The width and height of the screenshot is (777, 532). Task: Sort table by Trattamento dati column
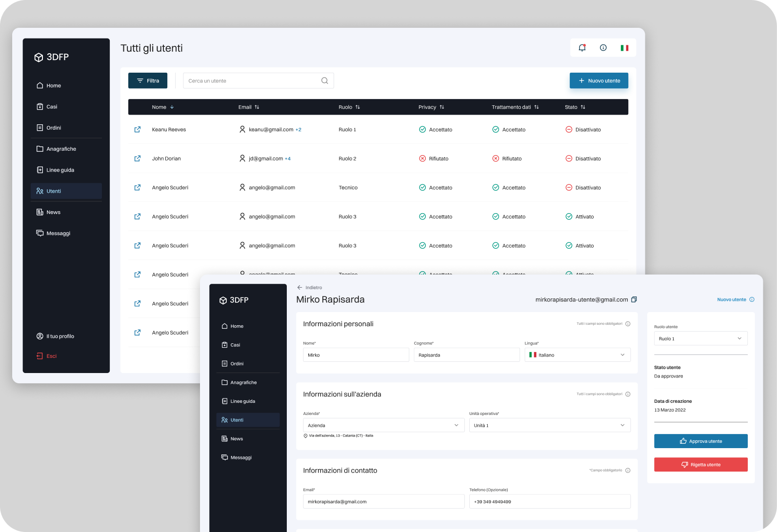click(515, 107)
